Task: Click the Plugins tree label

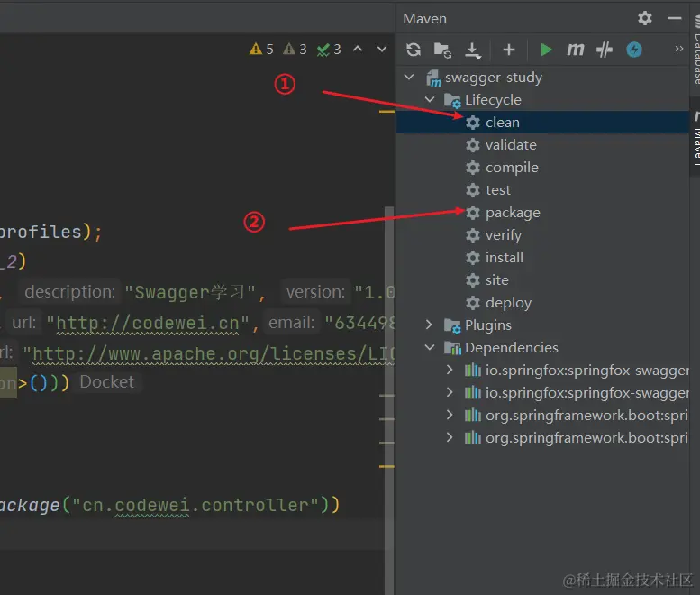Action: [488, 325]
